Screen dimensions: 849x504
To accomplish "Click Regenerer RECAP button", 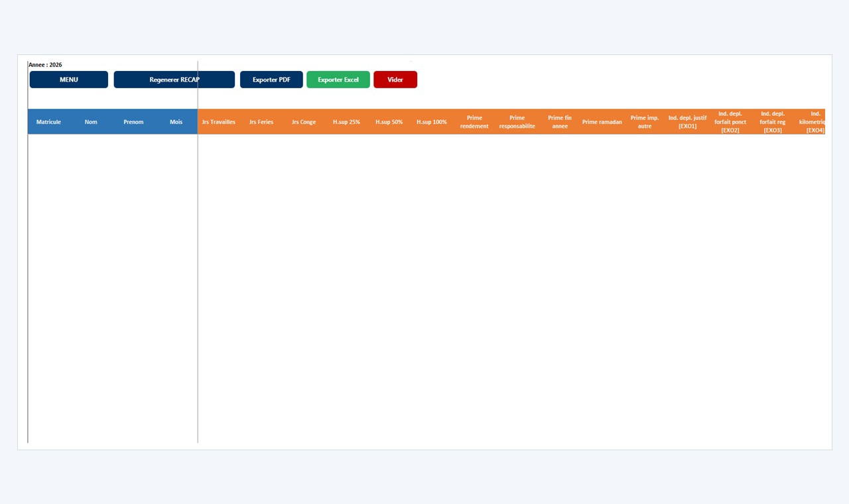I will coord(174,80).
